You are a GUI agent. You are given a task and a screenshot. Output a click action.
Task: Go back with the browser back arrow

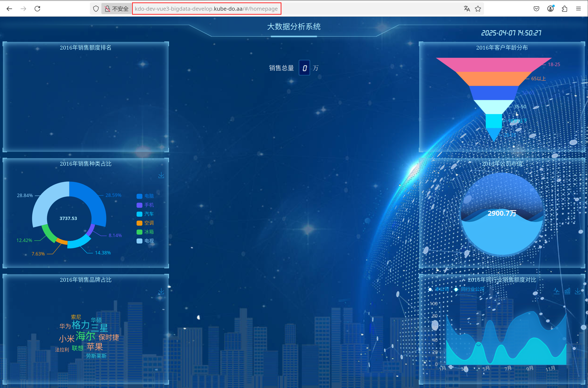pyautogui.click(x=9, y=9)
